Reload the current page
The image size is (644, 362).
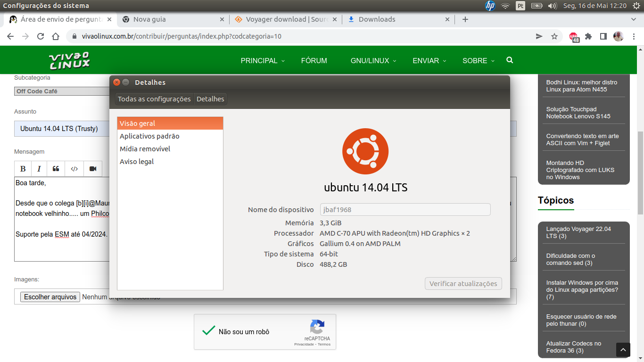[x=41, y=36]
